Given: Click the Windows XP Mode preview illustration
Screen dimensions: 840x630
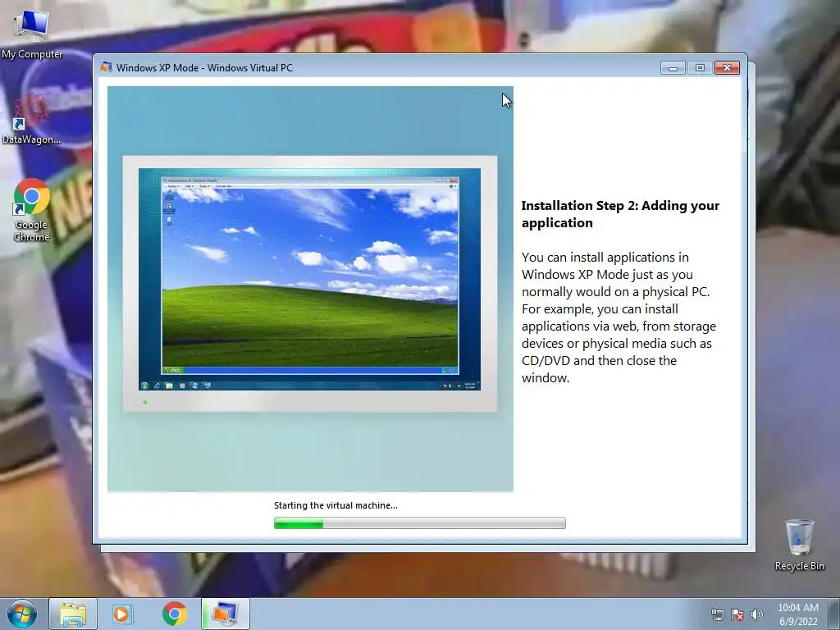Looking at the screenshot, I should coord(310,290).
